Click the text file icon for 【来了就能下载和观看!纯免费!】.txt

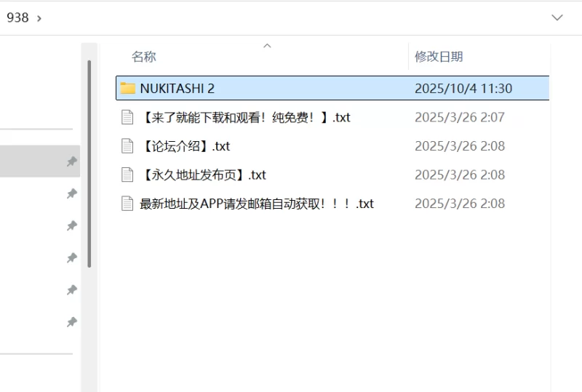point(127,117)
